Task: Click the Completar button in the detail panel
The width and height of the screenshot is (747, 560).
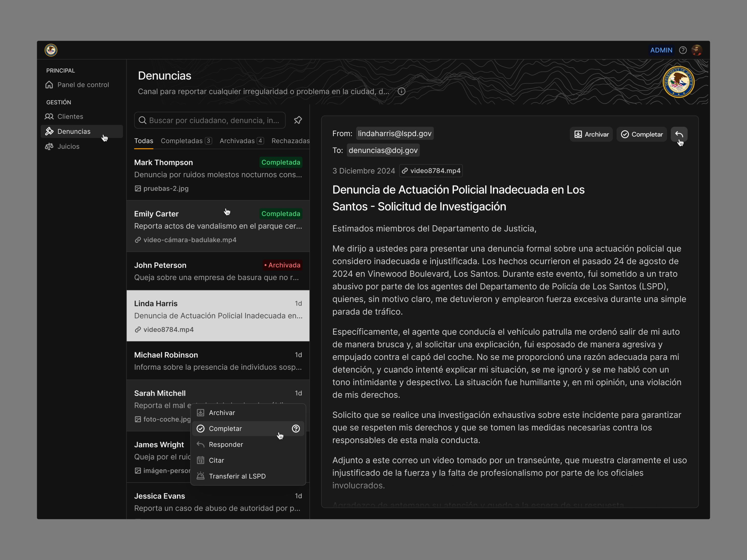Action: click(x=642, y=134)
